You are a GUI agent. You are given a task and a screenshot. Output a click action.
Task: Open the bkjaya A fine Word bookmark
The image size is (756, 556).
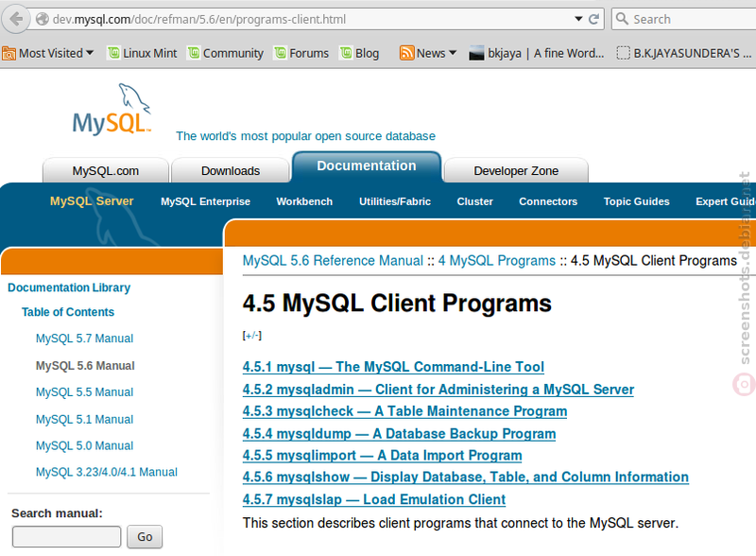[537, 53]
